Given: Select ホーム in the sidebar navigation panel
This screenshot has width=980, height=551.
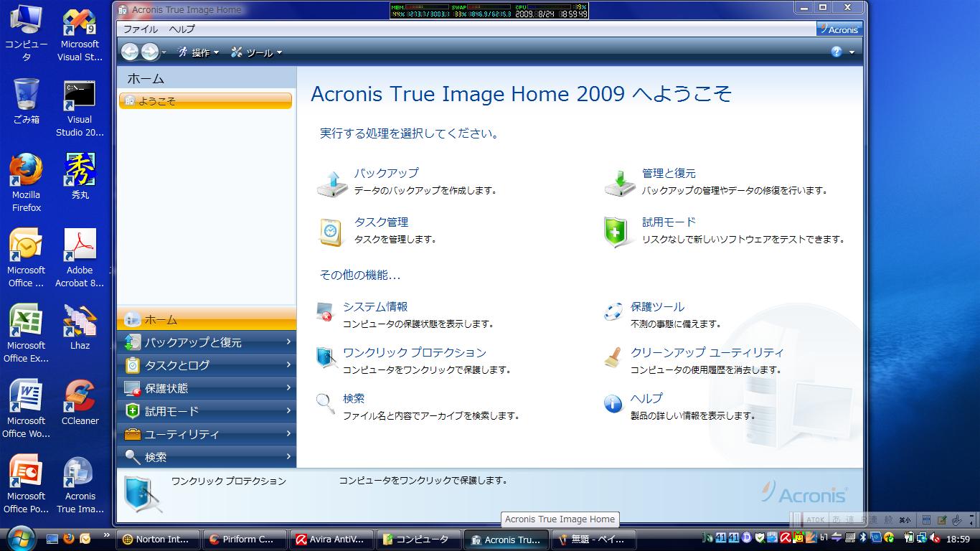Looking at the screenshot, I should 207,319.
